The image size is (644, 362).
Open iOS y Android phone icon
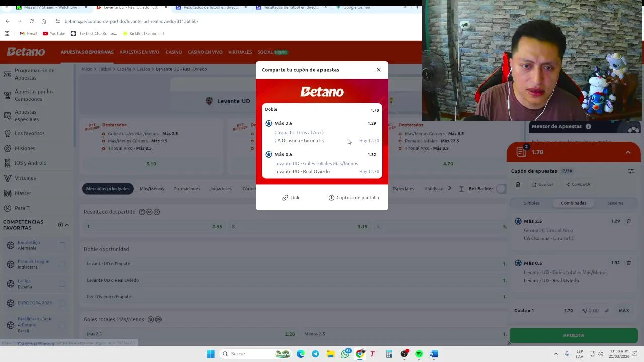click(x=7, y=163)
